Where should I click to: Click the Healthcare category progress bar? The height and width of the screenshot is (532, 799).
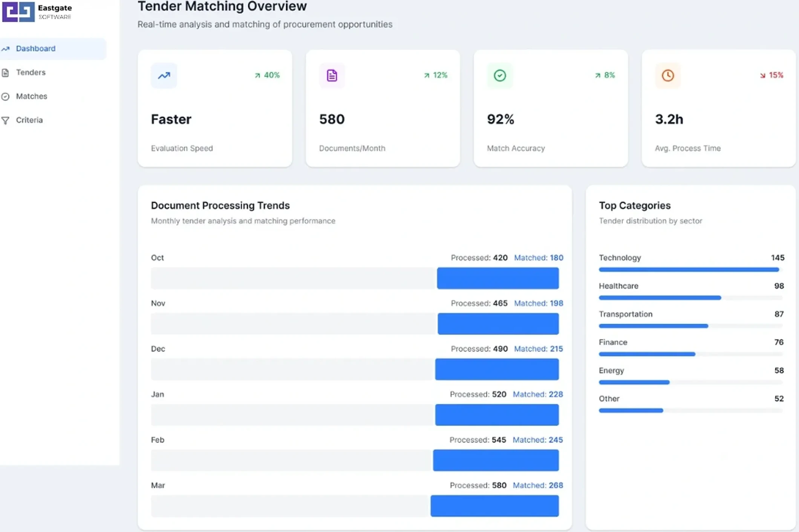[x=690, y=298]
